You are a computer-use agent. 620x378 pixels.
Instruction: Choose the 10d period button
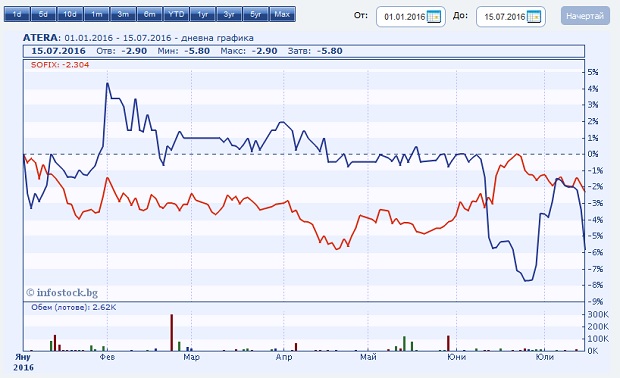70,14
